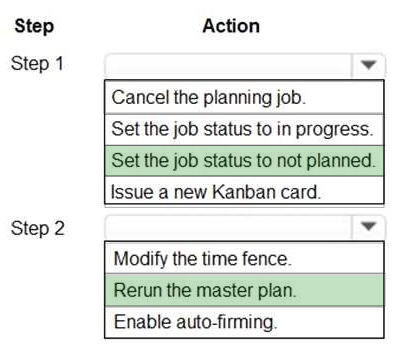Click the 'Action' column header
Image resolution: width=401 pixels, height=361 pixels.
(231, 26)
